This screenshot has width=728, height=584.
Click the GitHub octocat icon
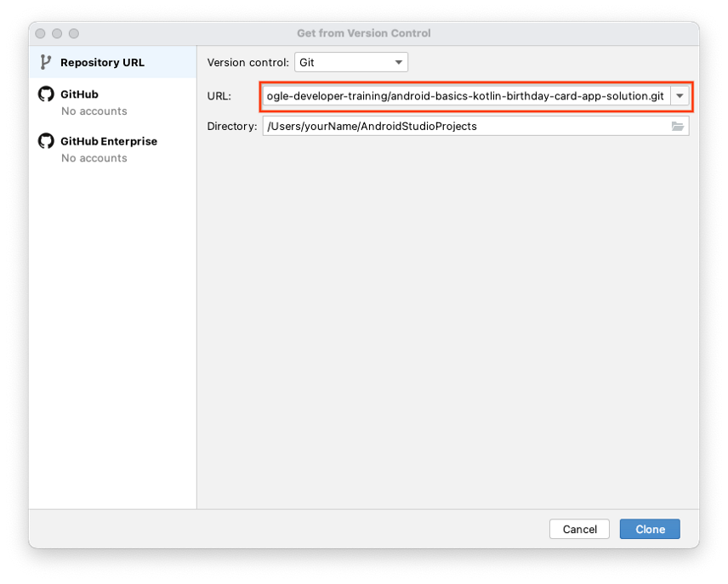tap(46, 94)
